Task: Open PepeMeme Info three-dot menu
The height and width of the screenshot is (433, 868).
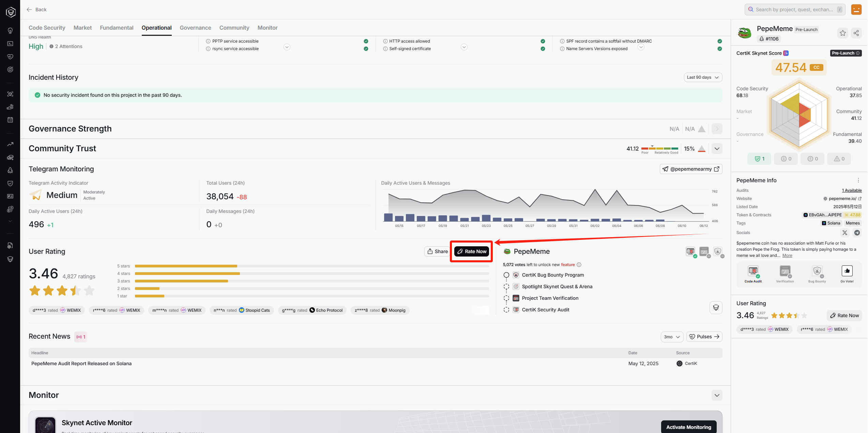Action: [858, 181]
